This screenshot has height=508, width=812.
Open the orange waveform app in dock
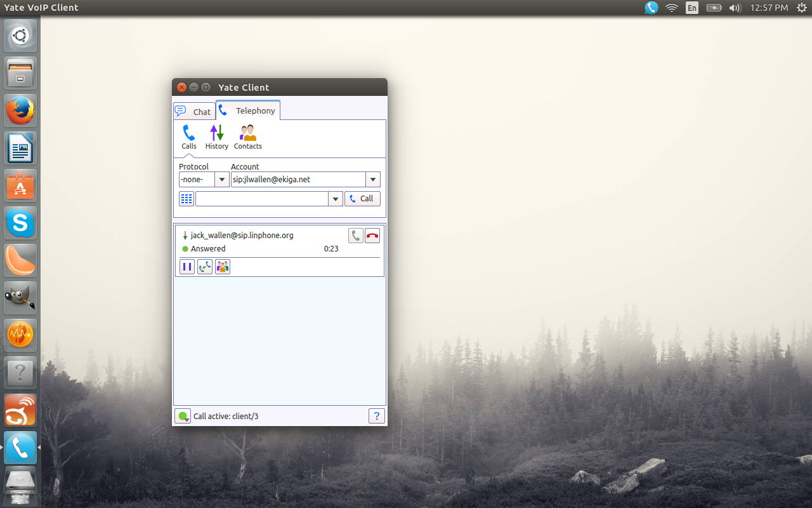[x=20, y=335]
